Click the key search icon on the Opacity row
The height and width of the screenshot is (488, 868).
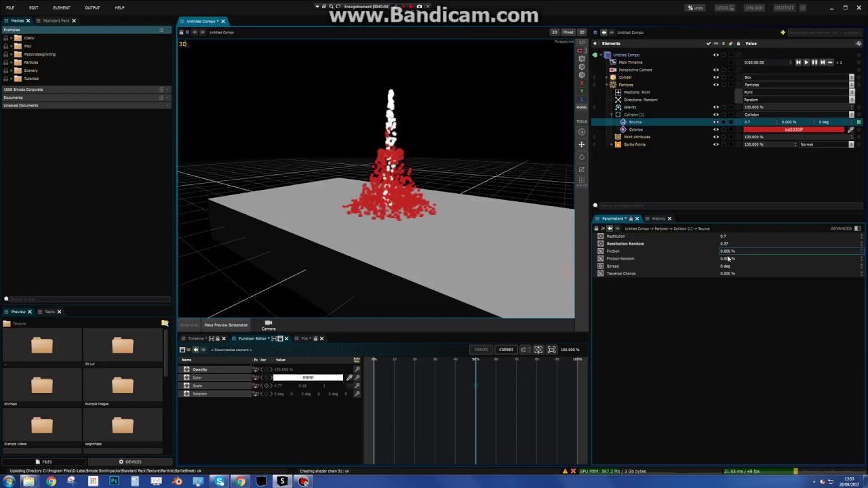tap(357, 369)
